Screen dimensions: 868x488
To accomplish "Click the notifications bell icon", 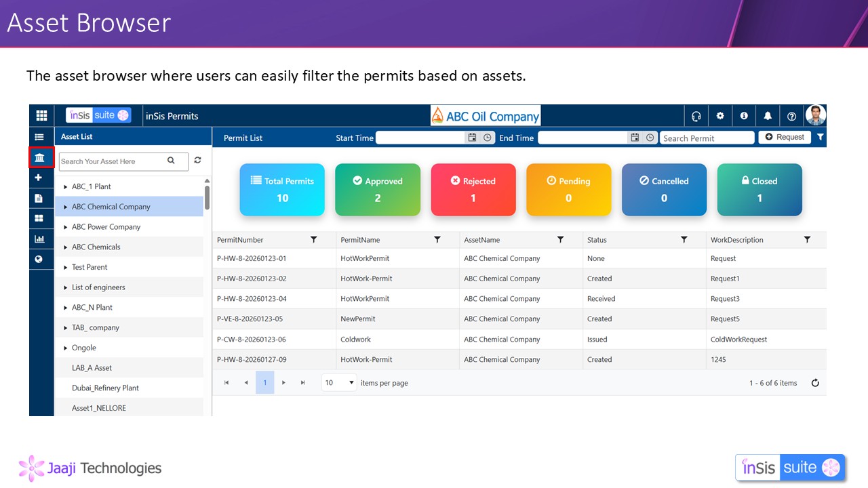I will 768,116.
